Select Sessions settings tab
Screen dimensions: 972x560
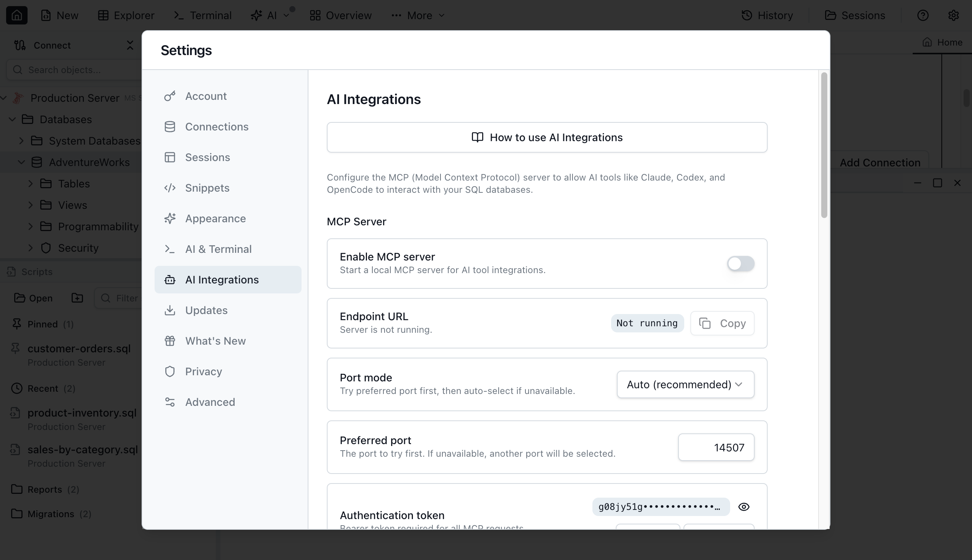228,157
